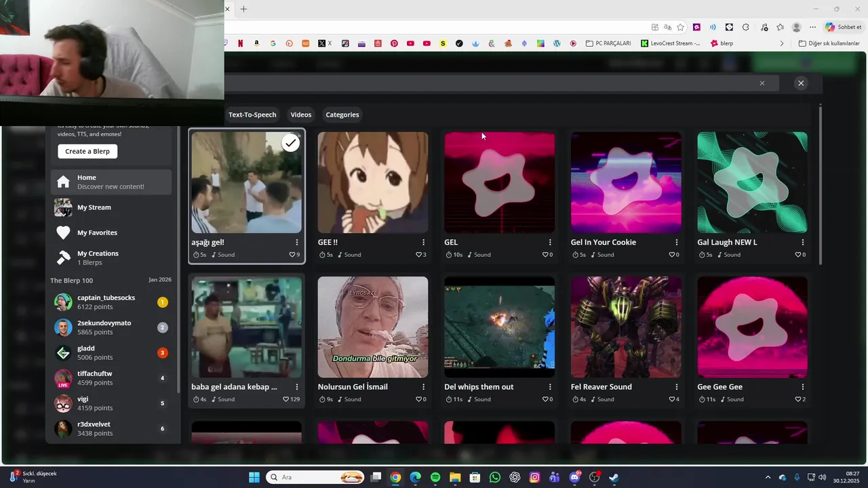Image resolution: width=868 pixels, height=488 pixels.
Task: Switch to the Videos tab
Action: [x=301, y=115]
